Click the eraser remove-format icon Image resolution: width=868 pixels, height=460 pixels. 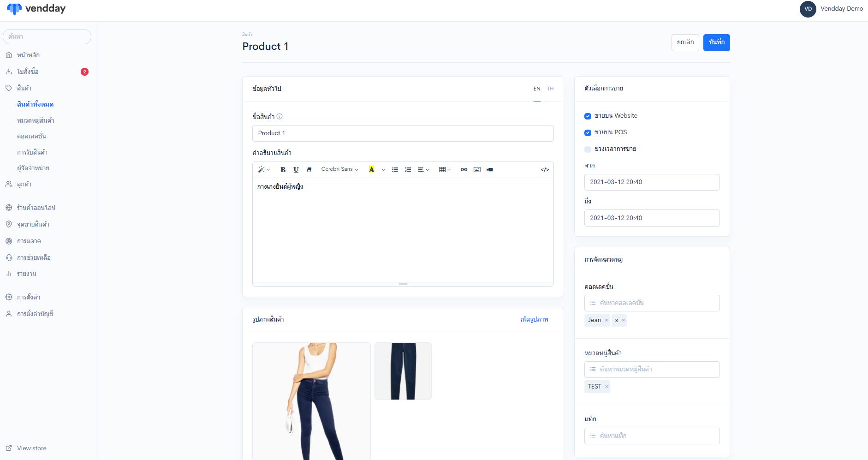[309, 170]
